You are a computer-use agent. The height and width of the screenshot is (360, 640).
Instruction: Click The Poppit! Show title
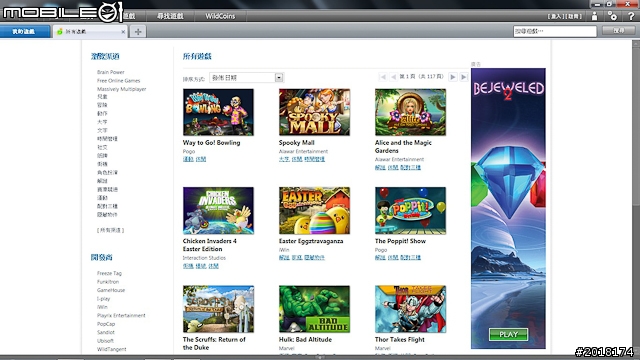(x=400, y=241)
